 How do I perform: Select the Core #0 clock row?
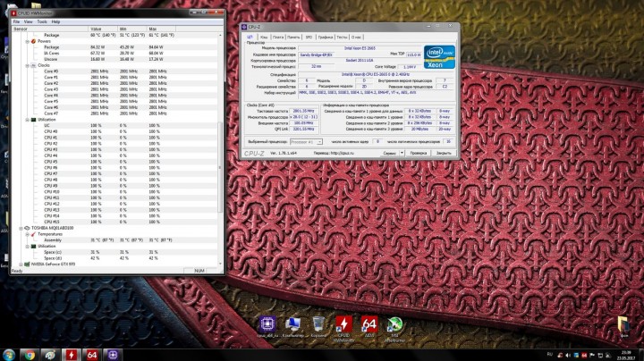[115, 71]
